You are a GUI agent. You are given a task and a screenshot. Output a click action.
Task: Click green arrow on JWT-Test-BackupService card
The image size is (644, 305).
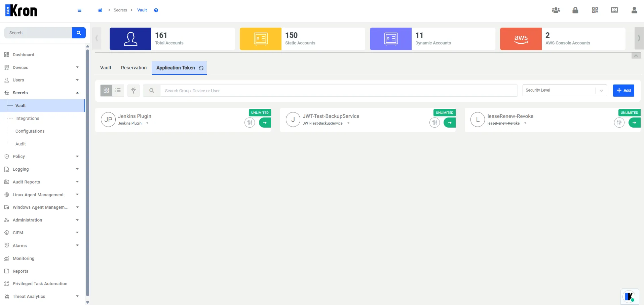tap(450, 123)
